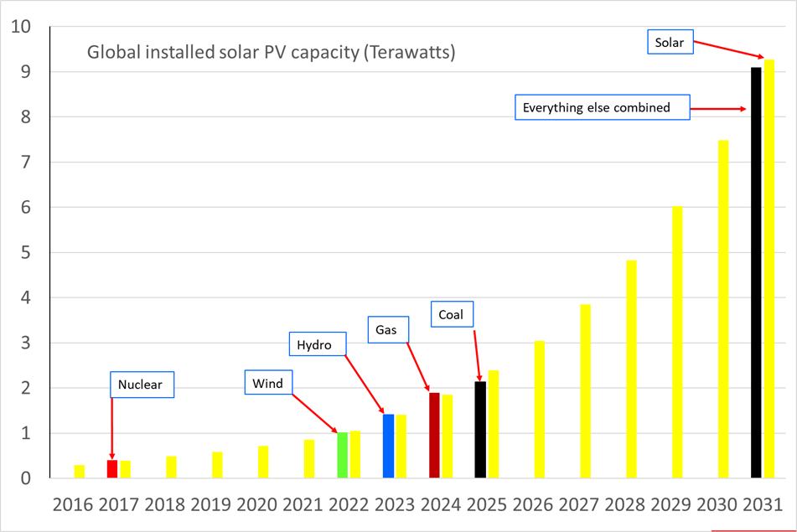This screenshot has width=797, height=532.
Task: Click the 2016 x-axis year label
Action: (x=73, y=504)
